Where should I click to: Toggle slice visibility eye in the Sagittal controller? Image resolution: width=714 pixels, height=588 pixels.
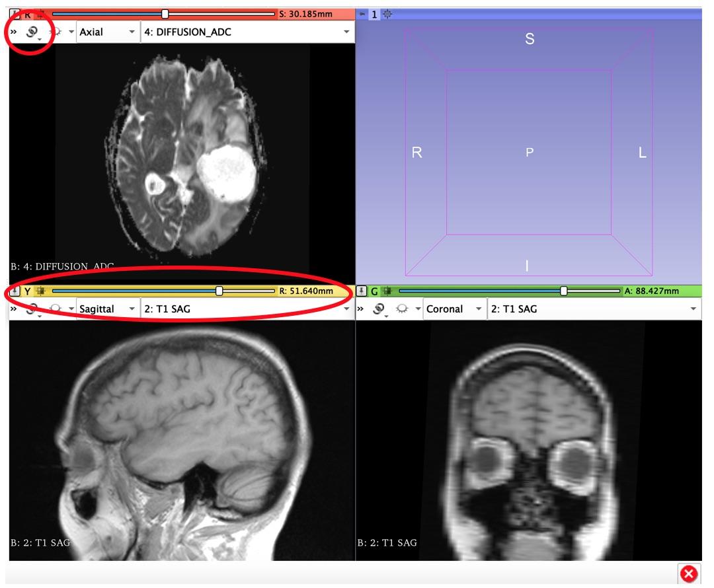tap(56, 309)
